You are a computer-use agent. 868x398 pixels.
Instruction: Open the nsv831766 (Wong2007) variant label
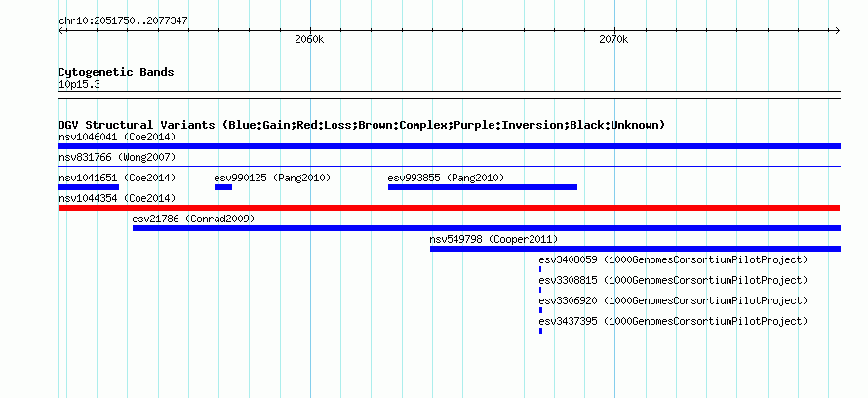pos(117,158)
